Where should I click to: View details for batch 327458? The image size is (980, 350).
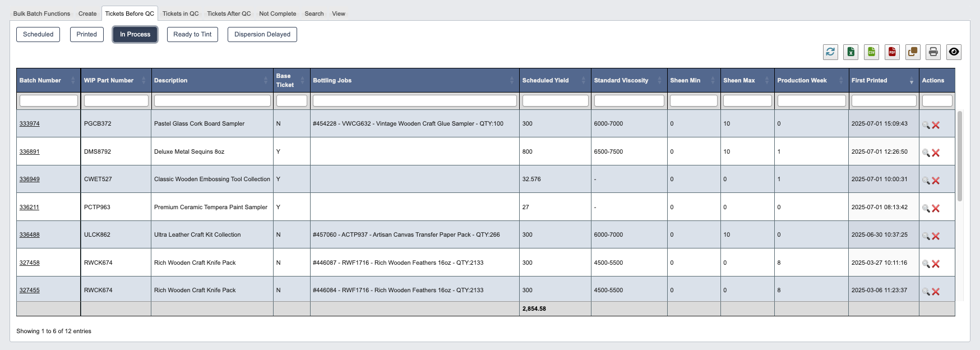pyautogui.click(x=926, y=264)
